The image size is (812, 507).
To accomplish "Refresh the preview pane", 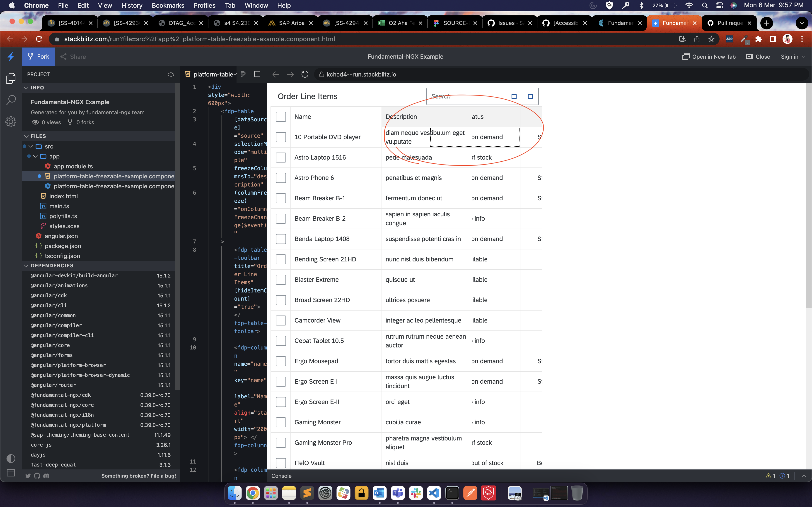I will (304, 74).
